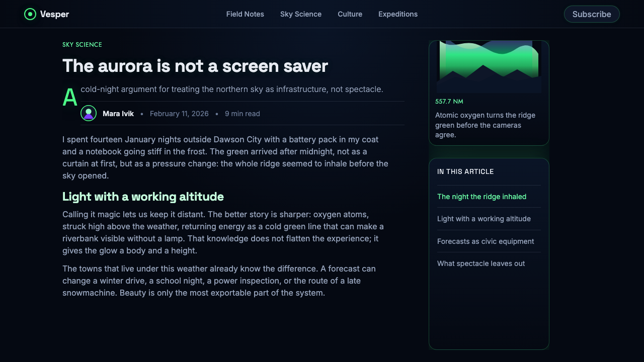Click the atomic oxygen caption text
The height and width of the screenshot is (362, 644).
pyautogui.click(x=485, y=125)
